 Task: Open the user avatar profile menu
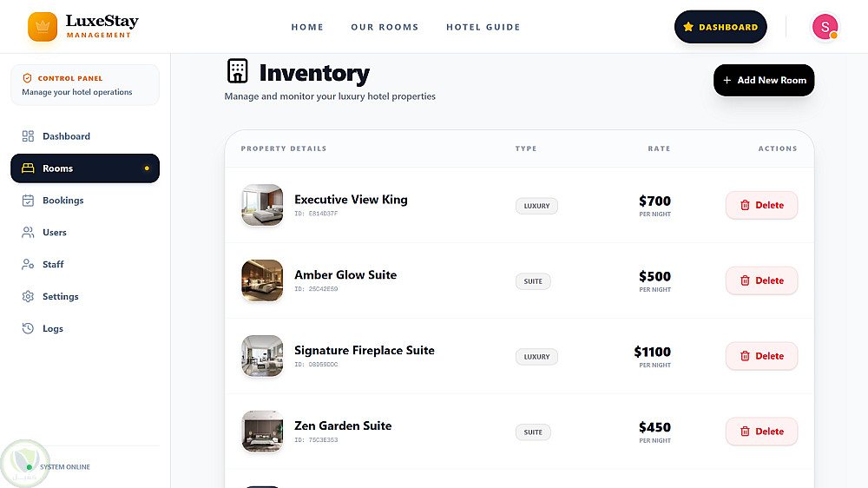click(824, 27)
